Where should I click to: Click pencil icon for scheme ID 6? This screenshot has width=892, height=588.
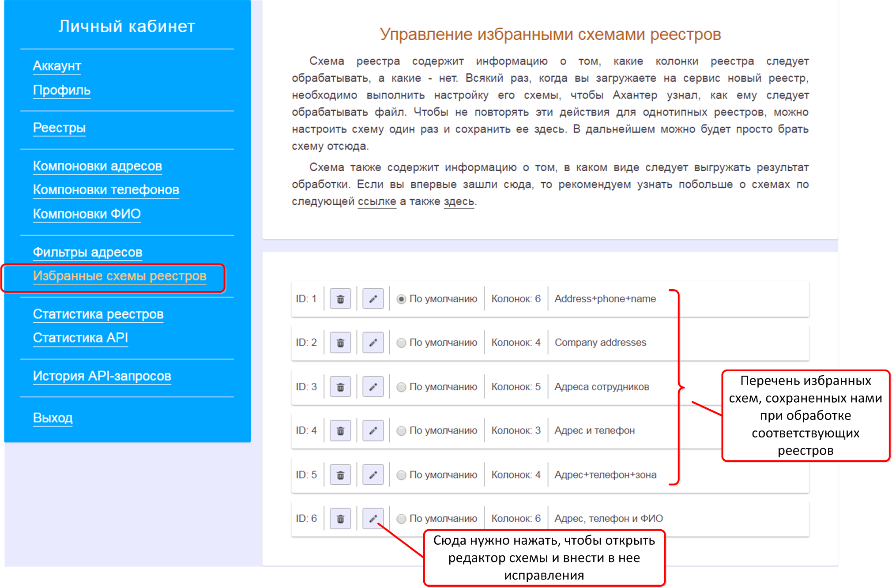click(x=373, y=518)
